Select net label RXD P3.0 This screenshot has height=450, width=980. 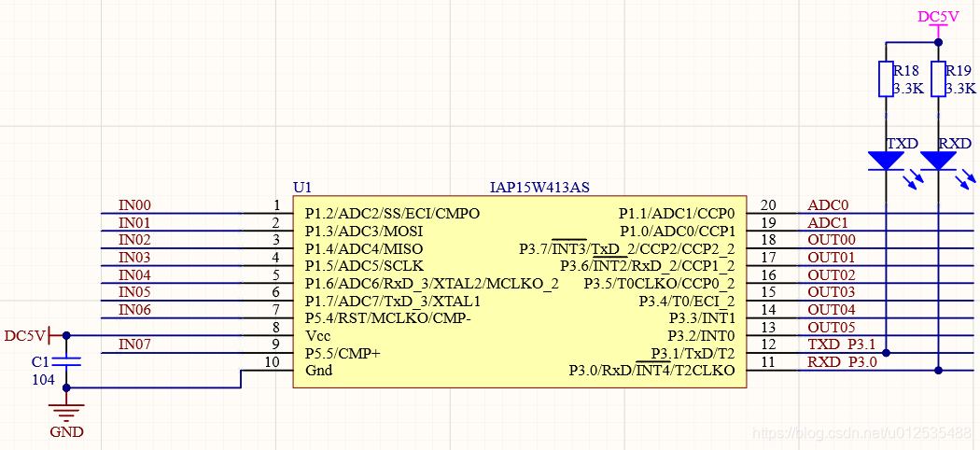(842, 361)
